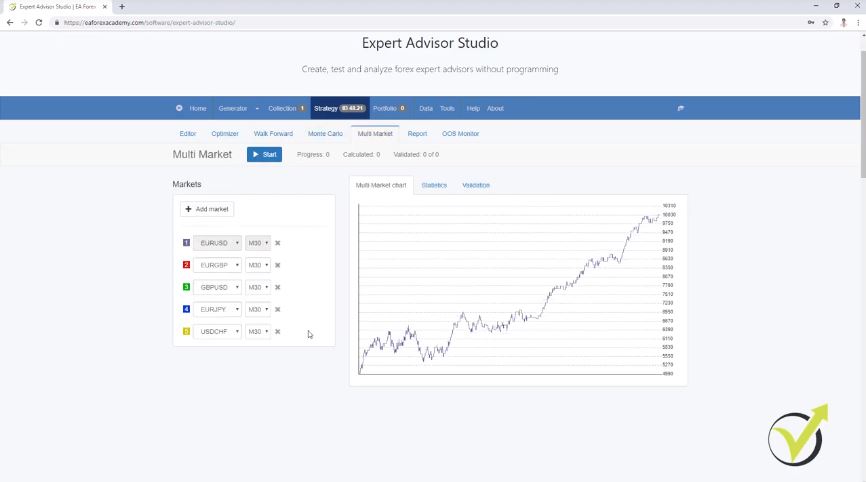The width and height of the screenshot is (866, 482).
Task: Open the Collection menu item
Action: click(286, 109)
